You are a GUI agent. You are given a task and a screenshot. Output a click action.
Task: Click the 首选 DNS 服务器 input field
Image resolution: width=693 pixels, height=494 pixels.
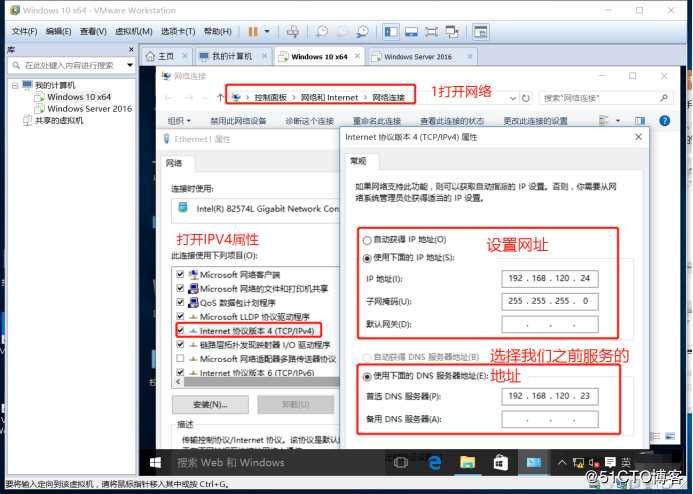[550, 396]
